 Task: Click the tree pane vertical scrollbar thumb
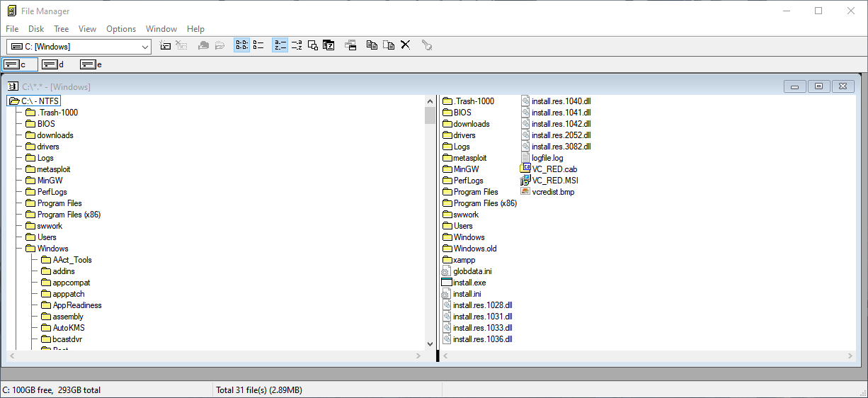coord(430,115)
